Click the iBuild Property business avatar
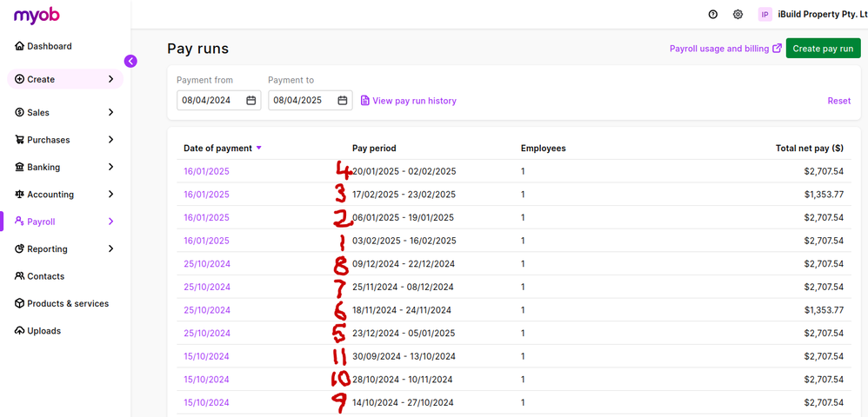This screenshot has width=868, height=417. 765,14
